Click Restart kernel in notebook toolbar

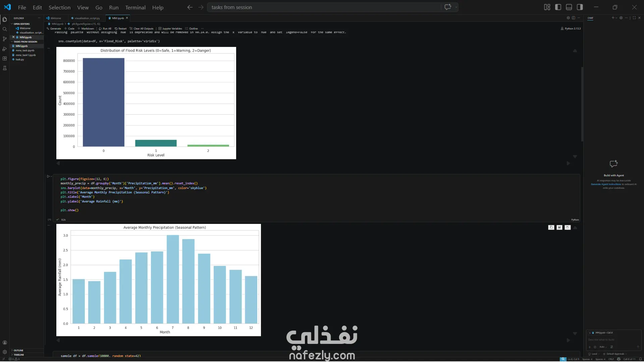tap(121, 28)
